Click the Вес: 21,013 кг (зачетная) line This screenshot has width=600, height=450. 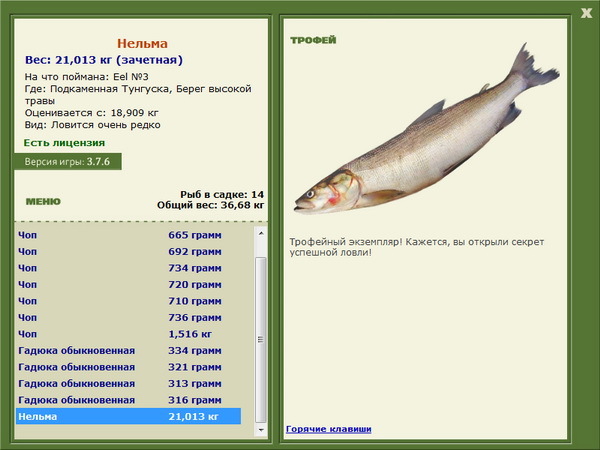(x=104, y=60)
